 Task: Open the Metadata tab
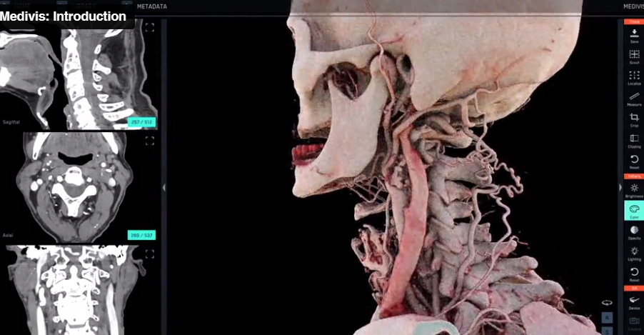point(151,6)
